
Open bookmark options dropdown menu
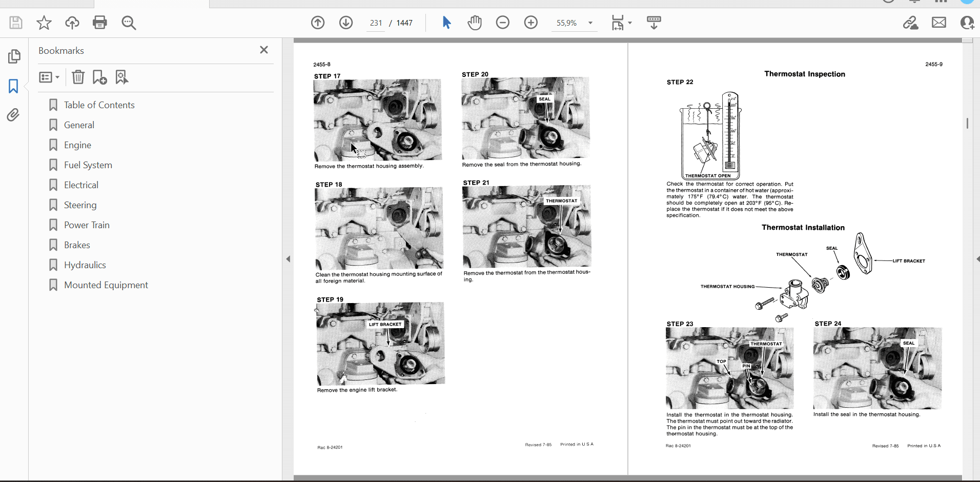49,77
